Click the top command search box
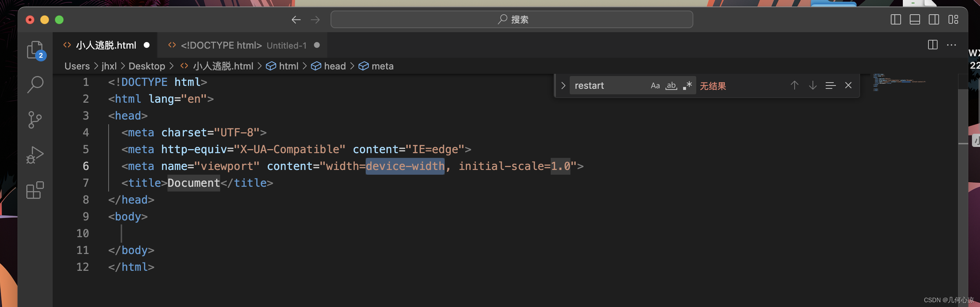 [512, 19]
